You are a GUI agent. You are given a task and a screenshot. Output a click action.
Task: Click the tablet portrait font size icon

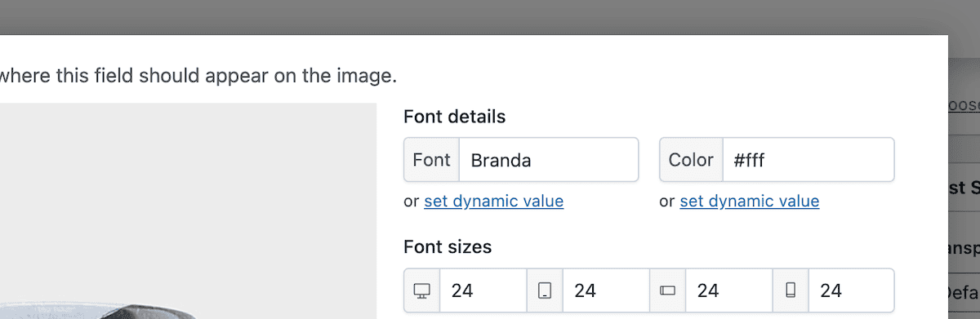[546, 290]
